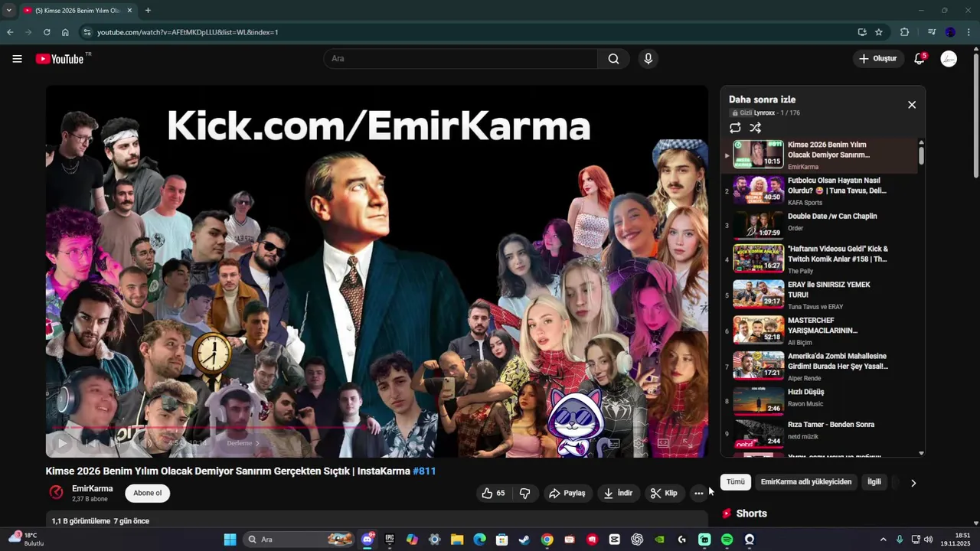The height and width of the screenshot is (551, 980).
Task: Toggle theater mode in the player
Action: (663, 443)
